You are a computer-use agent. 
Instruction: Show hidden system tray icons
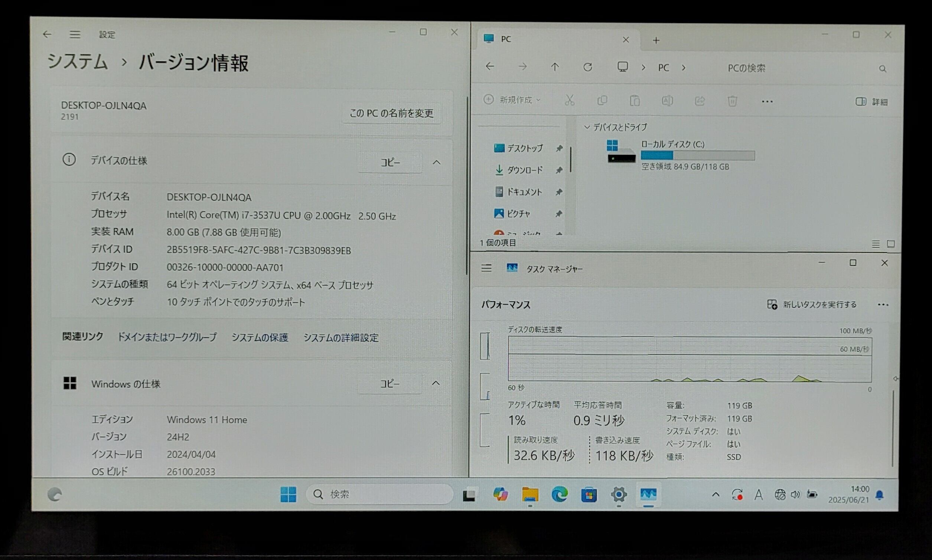coord(716,494)
